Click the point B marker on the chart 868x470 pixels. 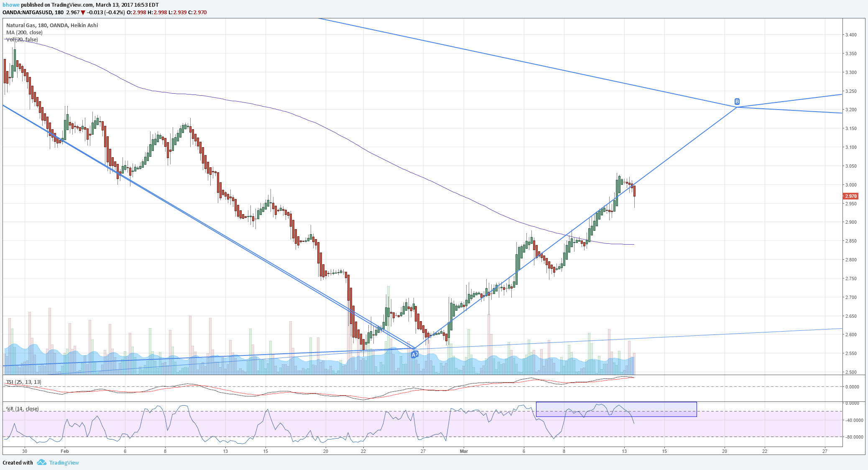click(737, 102)
